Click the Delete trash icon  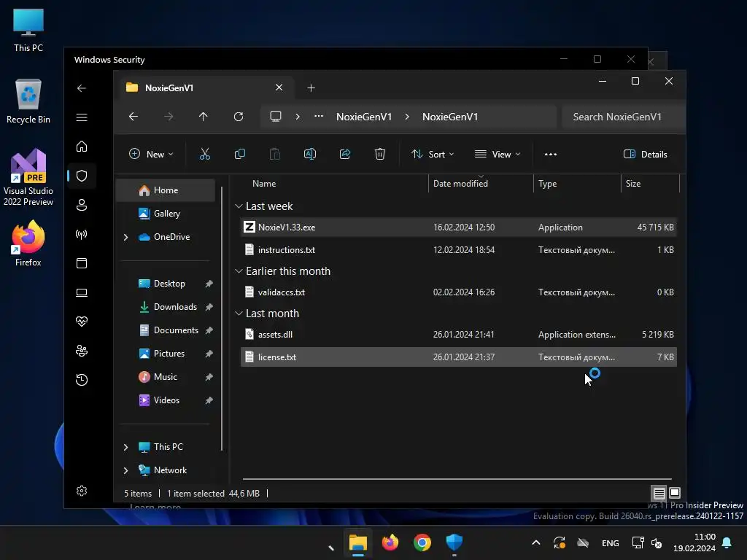379,154
